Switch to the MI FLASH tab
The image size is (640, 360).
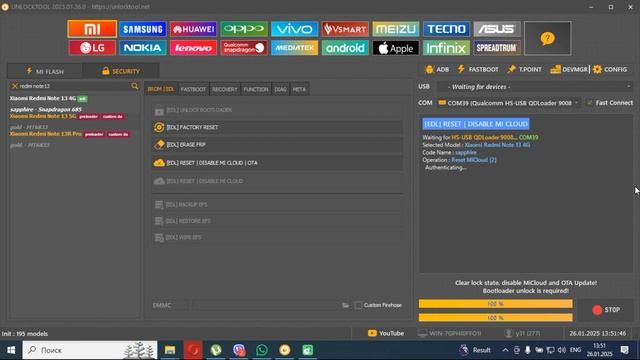coord(45,71)
